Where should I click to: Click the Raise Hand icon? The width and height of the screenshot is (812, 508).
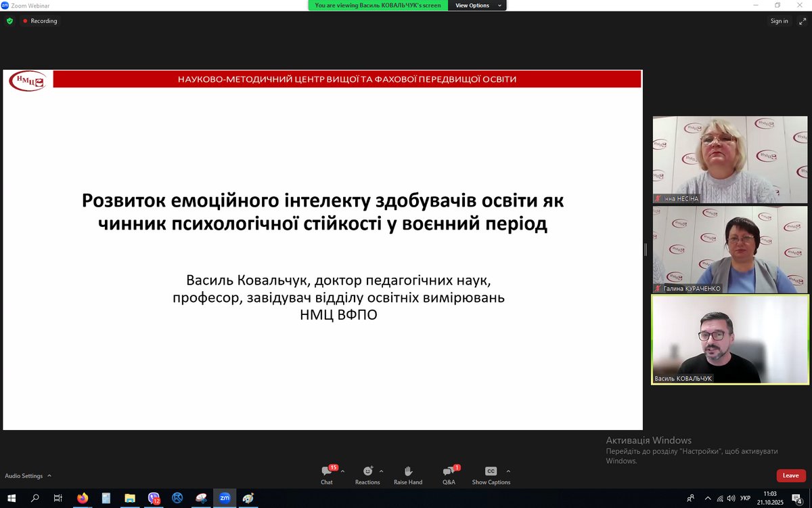(408, 473)
